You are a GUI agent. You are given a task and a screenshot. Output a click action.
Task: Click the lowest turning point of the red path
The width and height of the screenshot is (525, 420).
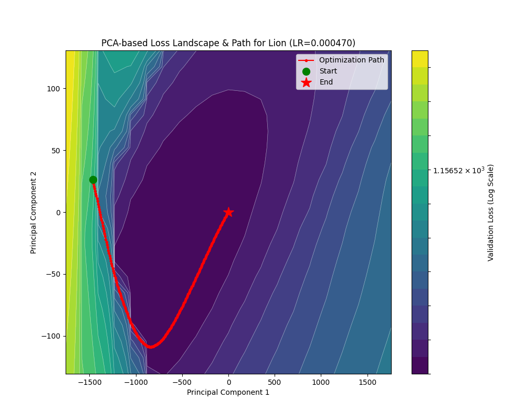click(x=151, y=346)
